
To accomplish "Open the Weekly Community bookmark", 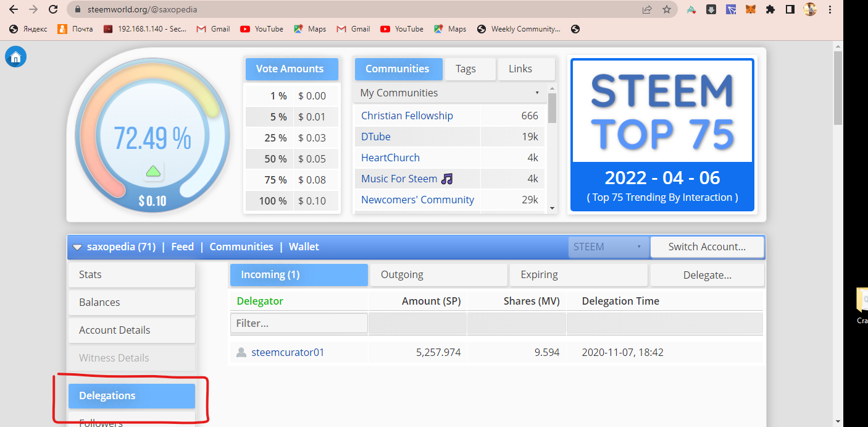I will tap(519, 29).
